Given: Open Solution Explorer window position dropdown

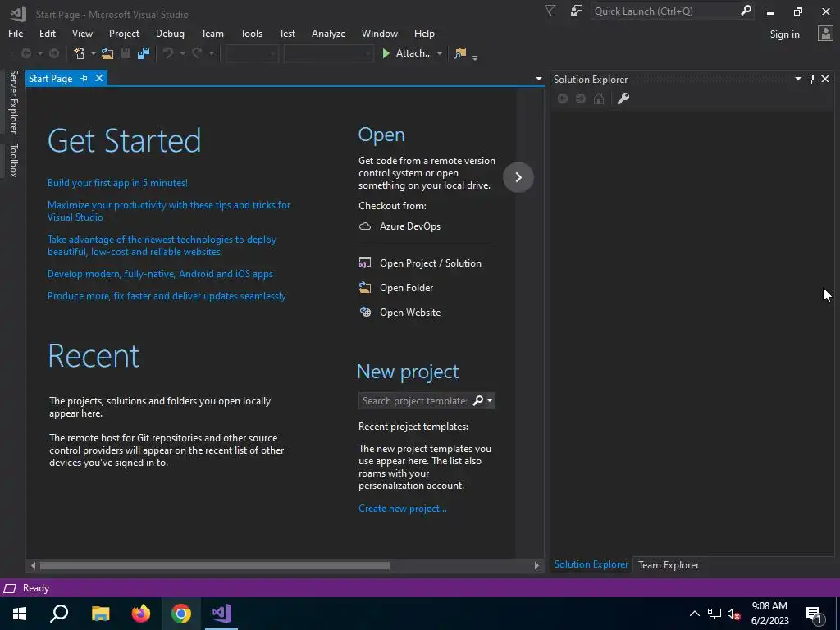Looking at the screenshot, I should click(797, 79).
